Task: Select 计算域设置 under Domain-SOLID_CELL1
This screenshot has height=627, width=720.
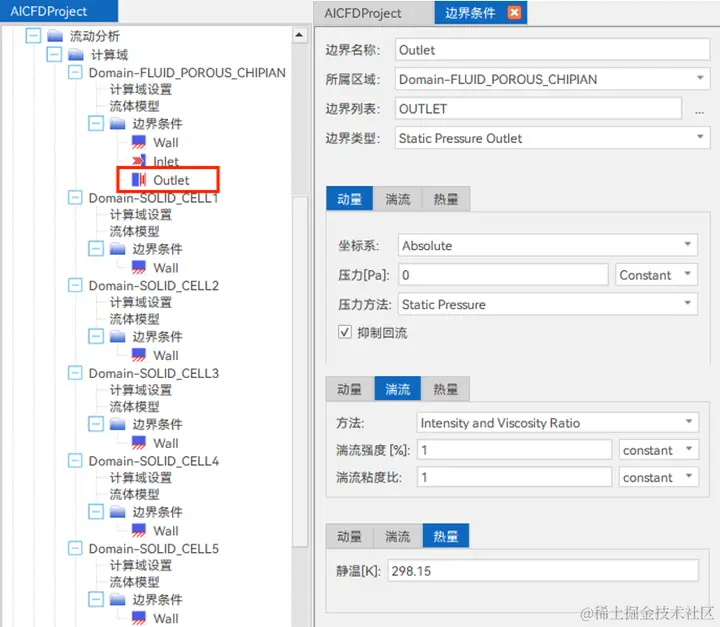Action: click(141, 215)
